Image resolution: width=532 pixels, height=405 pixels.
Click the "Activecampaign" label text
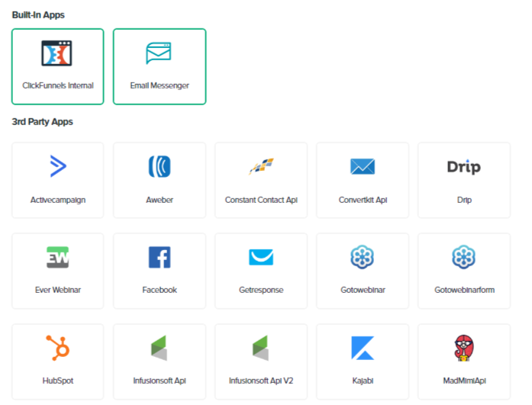pyautogui.click(x=58, y=200)
